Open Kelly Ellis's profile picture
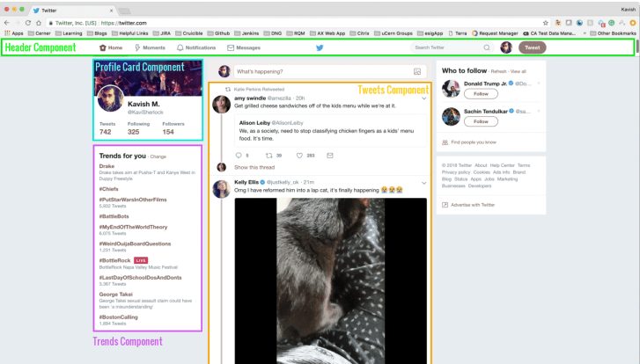 [x=221, y=189]
